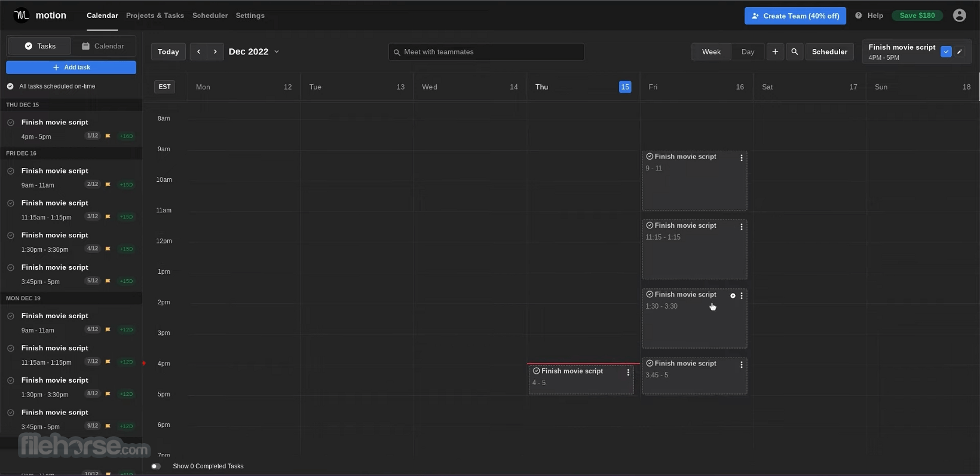The width and height of the screenshot is (980, 476).
Task: Open Mon Dec 19 1:30pm - 3:30pm task
Action: coord(71,387)
